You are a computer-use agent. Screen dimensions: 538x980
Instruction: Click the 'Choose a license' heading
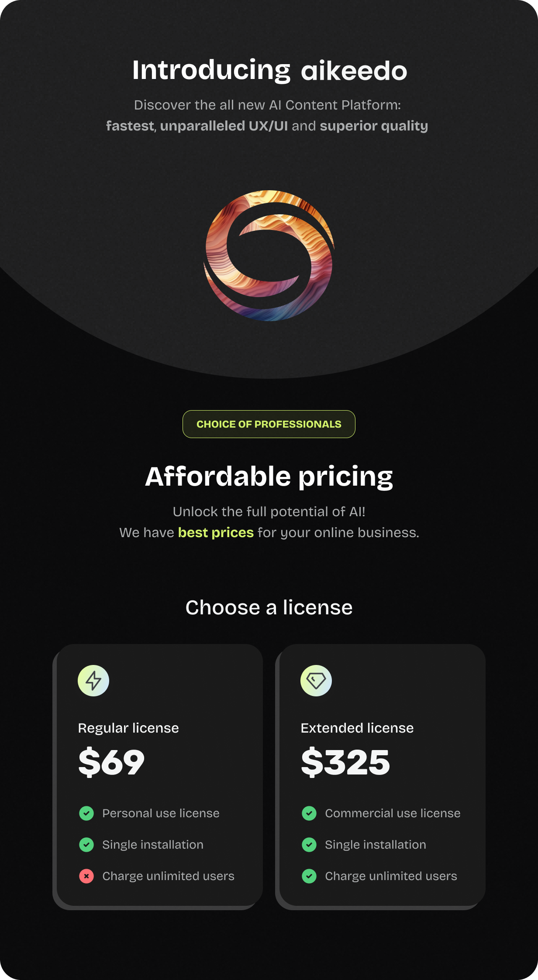(269, 607)
